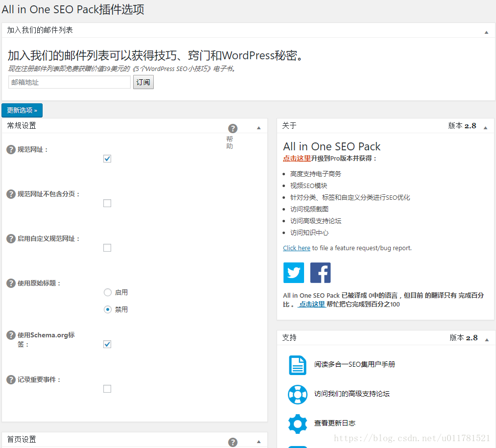Open help icon for 记录重要事件 option
This screenshot has height=448, width=496.
(11, 379)
